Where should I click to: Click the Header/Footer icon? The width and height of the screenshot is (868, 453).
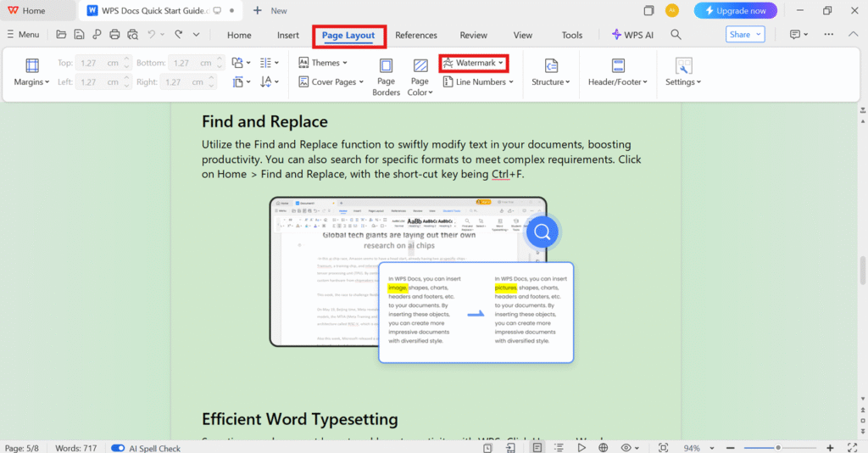click(618, 65)
